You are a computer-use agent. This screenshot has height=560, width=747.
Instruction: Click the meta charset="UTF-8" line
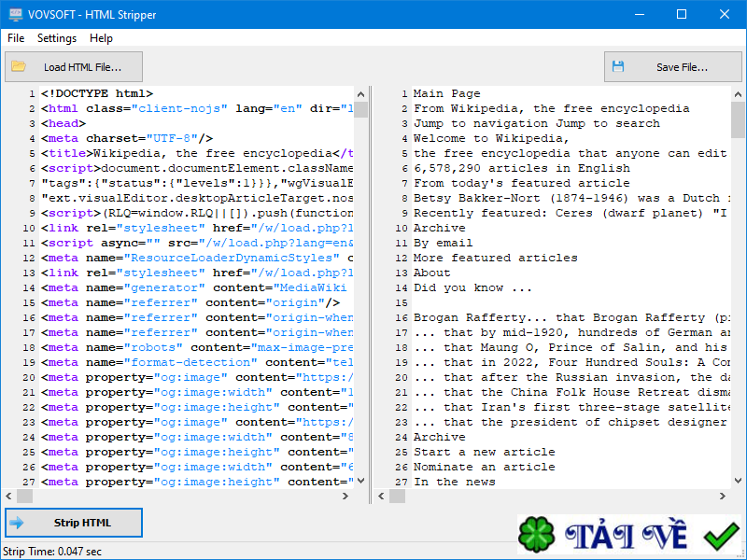click(x=127, y=138)
